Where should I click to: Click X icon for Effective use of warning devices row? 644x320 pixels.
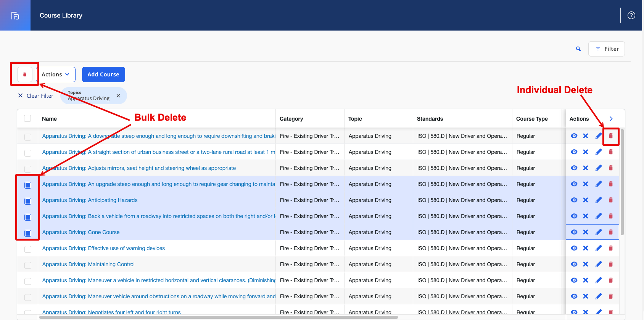pos(586,248)
